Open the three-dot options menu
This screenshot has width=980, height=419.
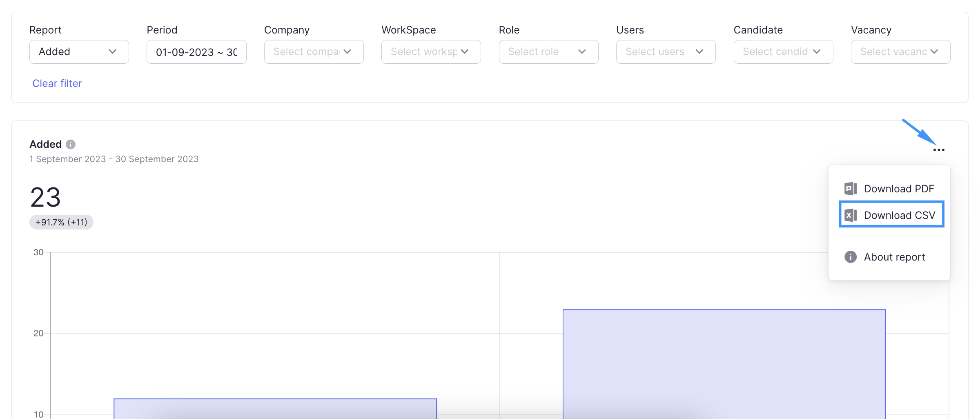click(939, 150)
